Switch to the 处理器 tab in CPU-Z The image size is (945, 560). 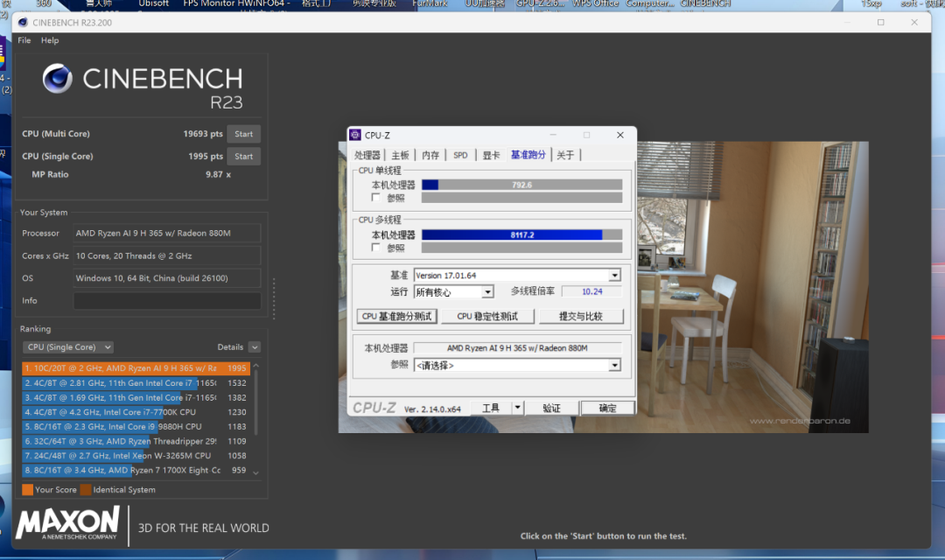pyautogui.click(x=367, y=155)
